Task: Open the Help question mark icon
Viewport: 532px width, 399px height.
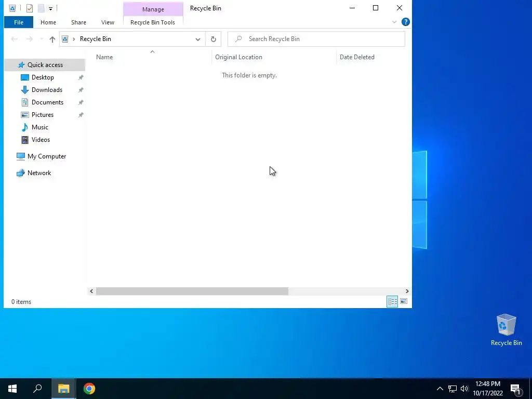Action: [x=405, y=22]
